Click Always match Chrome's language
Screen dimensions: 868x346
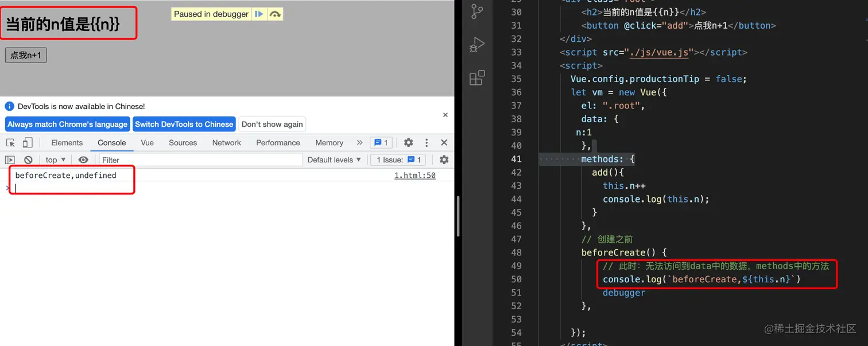coord(67,124)
